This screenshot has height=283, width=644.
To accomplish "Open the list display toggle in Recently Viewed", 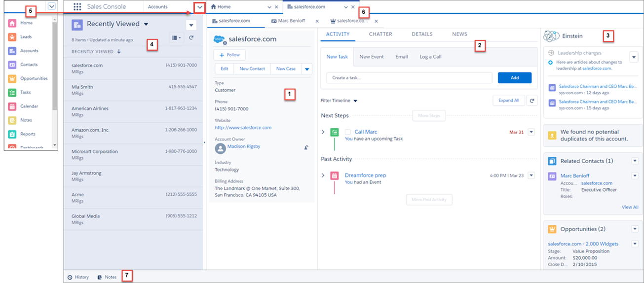I will [176, 37].
